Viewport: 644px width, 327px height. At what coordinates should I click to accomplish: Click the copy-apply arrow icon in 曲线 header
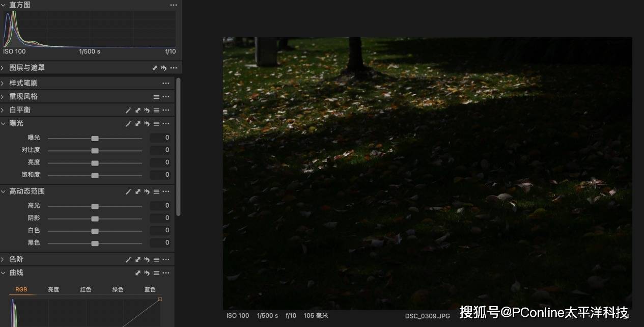(x=137, y=273)
